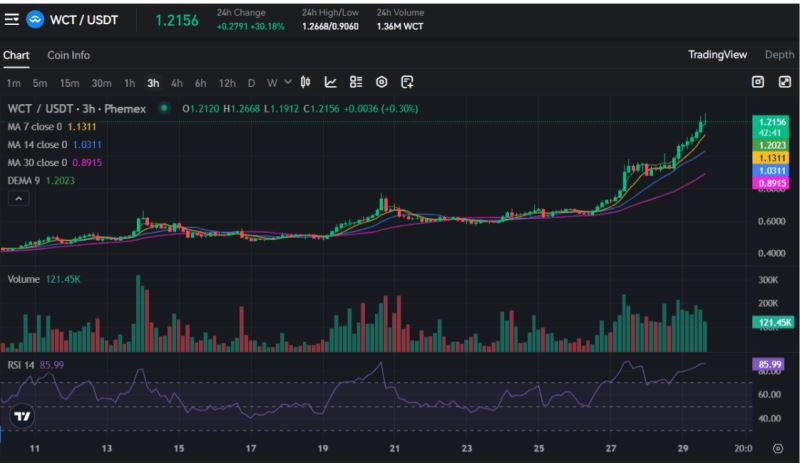The image size is (800, 463).
Task: Collapse the indicator legend chevron
Action: pos(18,199)
